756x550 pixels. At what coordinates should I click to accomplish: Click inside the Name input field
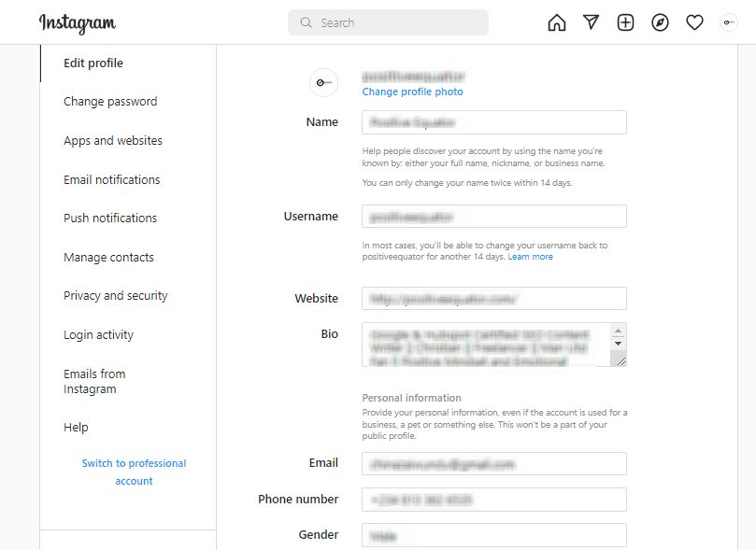point(494,121)
